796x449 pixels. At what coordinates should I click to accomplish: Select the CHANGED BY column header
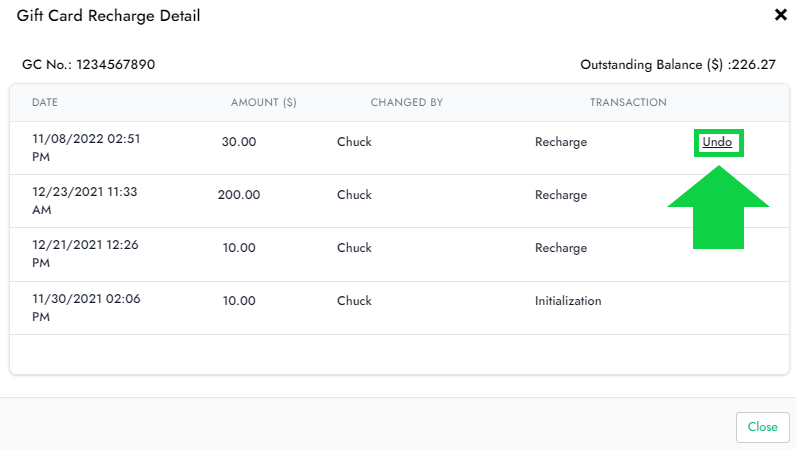tap(407, 102)
